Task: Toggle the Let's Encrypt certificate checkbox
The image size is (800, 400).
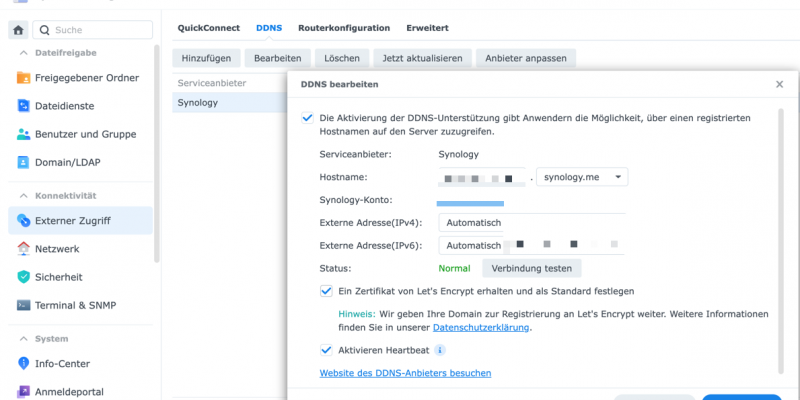Action: click(x=326, y=291)
